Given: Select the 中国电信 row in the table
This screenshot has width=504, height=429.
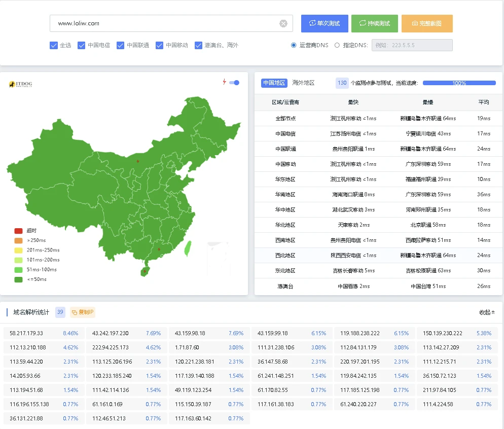Looking at the screenshot, I should (379, 134).
